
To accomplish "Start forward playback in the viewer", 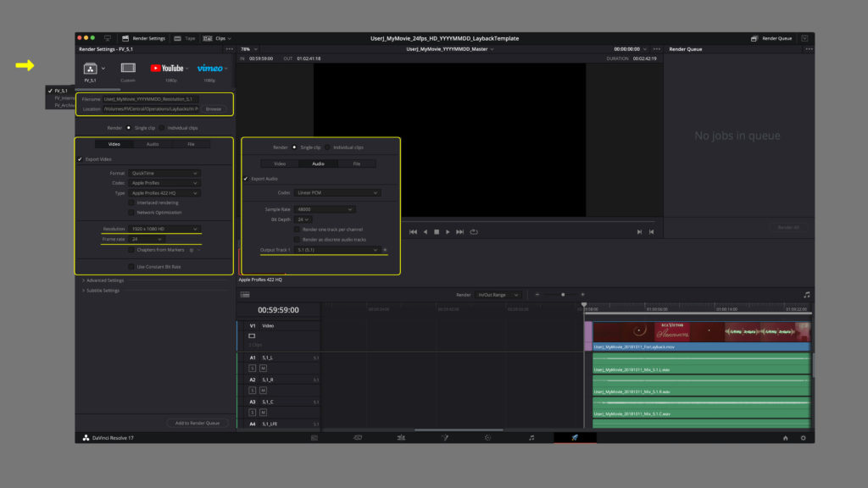I will (x=448, y=232).
